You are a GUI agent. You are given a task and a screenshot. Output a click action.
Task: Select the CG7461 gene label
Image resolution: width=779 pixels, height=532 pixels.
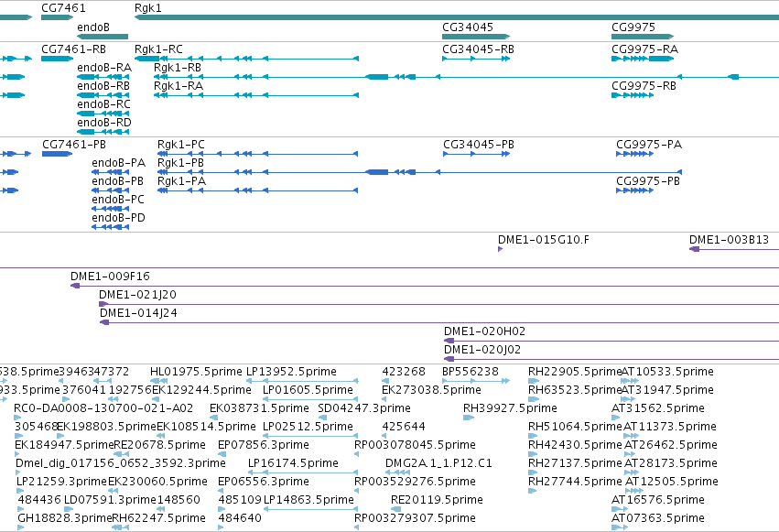tap(63, 8)
